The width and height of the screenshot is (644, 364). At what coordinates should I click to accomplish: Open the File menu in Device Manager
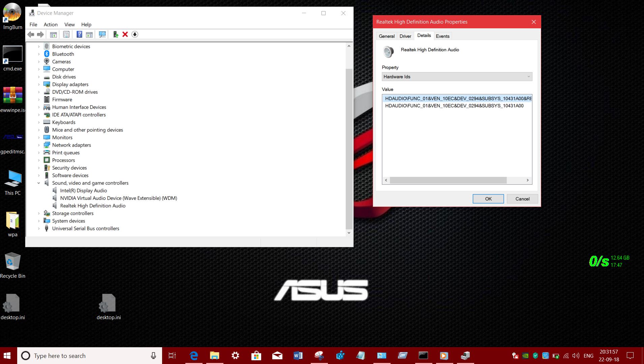[33, 25]
